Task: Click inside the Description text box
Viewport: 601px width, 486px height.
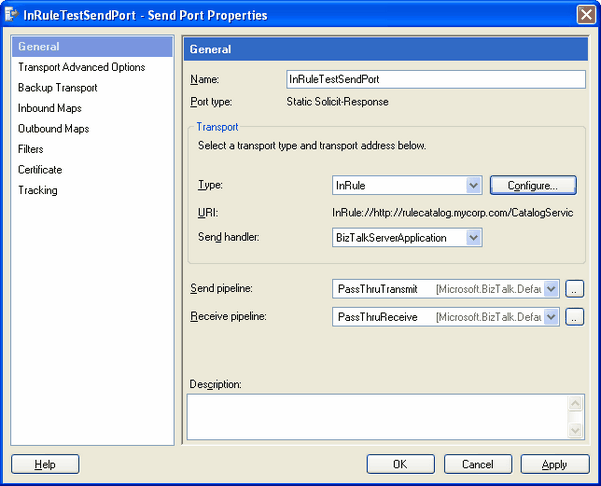Action: tap(376, 415)
